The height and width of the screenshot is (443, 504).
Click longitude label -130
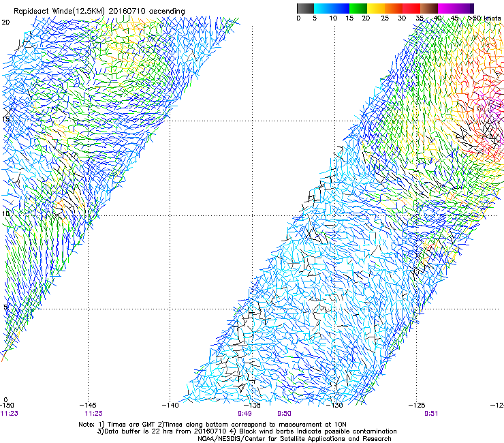(x=334, y=406)
